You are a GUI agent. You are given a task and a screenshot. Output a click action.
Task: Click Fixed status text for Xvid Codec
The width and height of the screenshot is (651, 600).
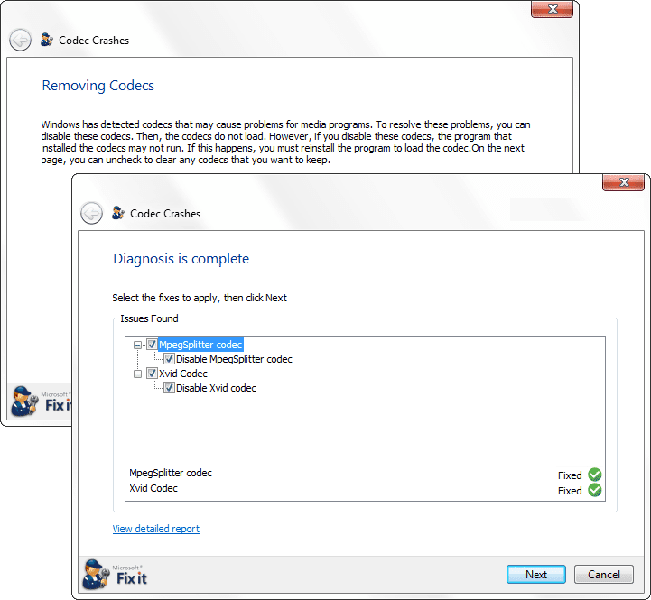pos(569,491)
